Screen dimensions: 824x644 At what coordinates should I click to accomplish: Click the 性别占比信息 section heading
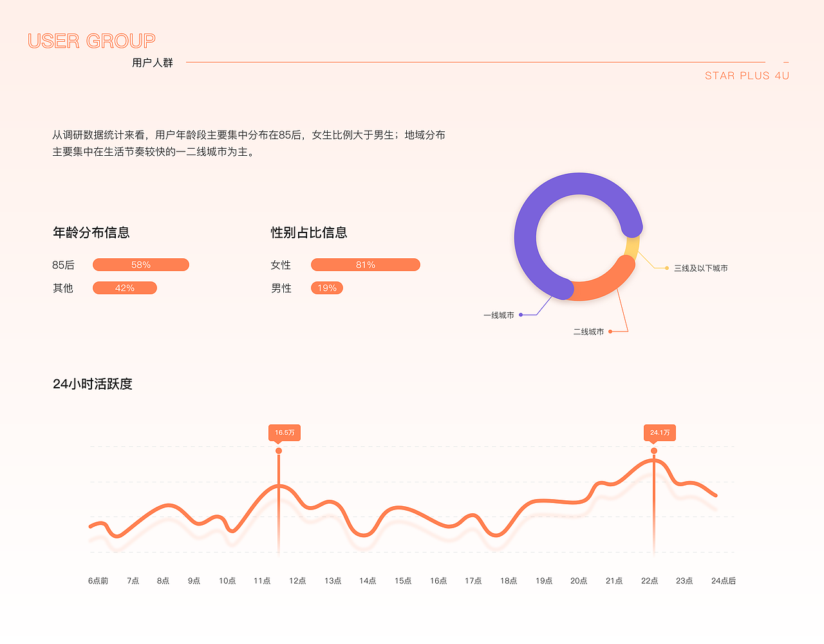tap(308, 233)
